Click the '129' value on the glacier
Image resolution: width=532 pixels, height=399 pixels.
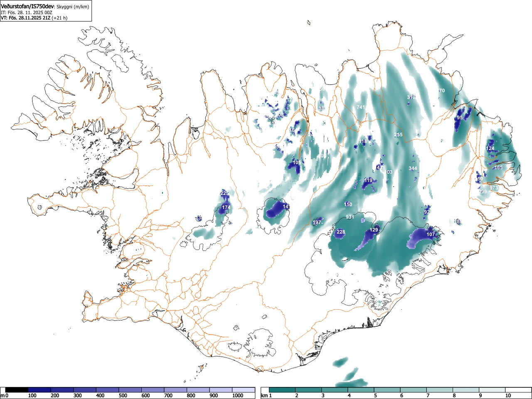[x=374, y=230]
